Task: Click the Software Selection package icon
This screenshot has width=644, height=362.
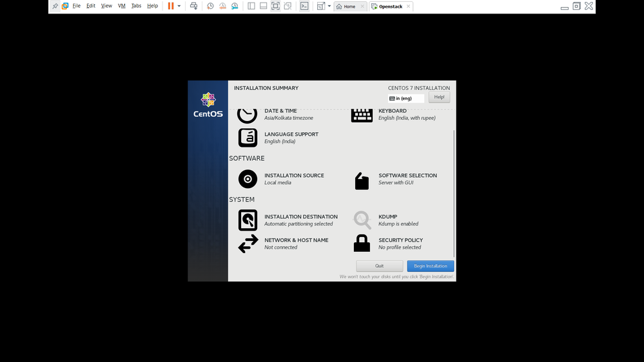Action: tap(362, 181)
